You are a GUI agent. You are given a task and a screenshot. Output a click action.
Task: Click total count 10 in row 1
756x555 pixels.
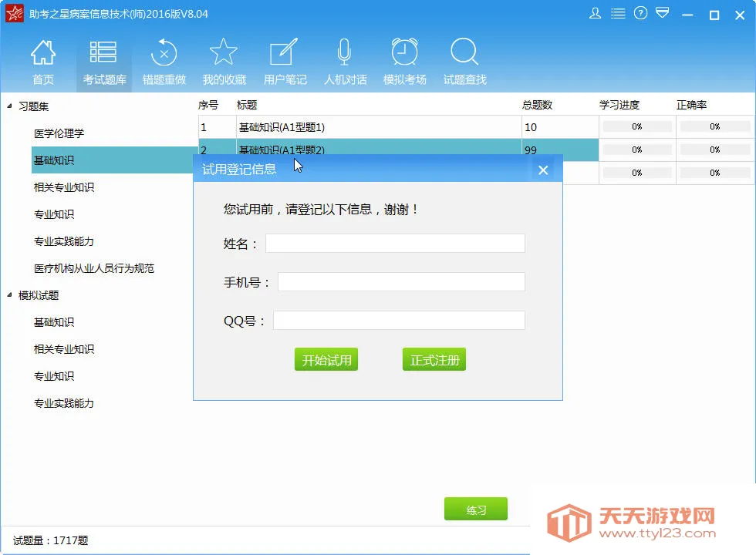coord(531,127)
